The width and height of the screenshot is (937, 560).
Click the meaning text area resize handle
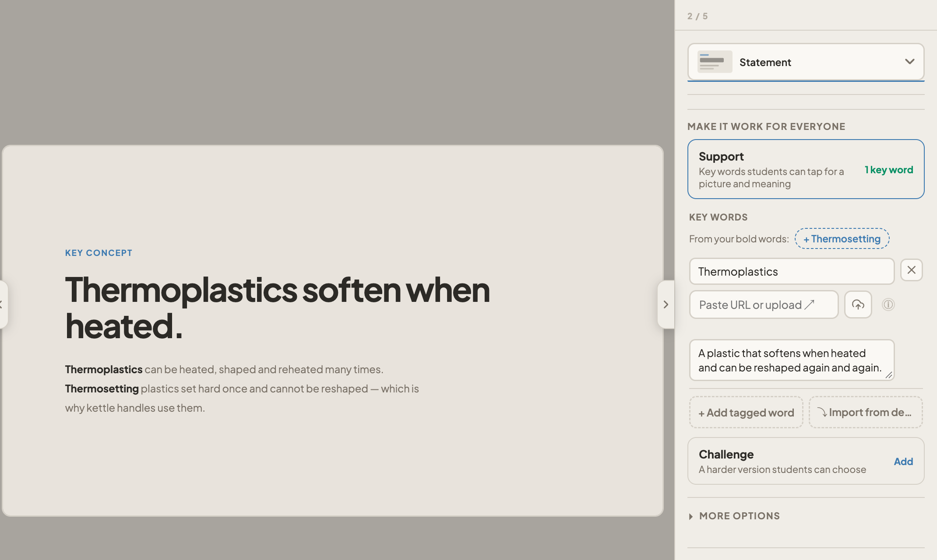click(889, 375)
